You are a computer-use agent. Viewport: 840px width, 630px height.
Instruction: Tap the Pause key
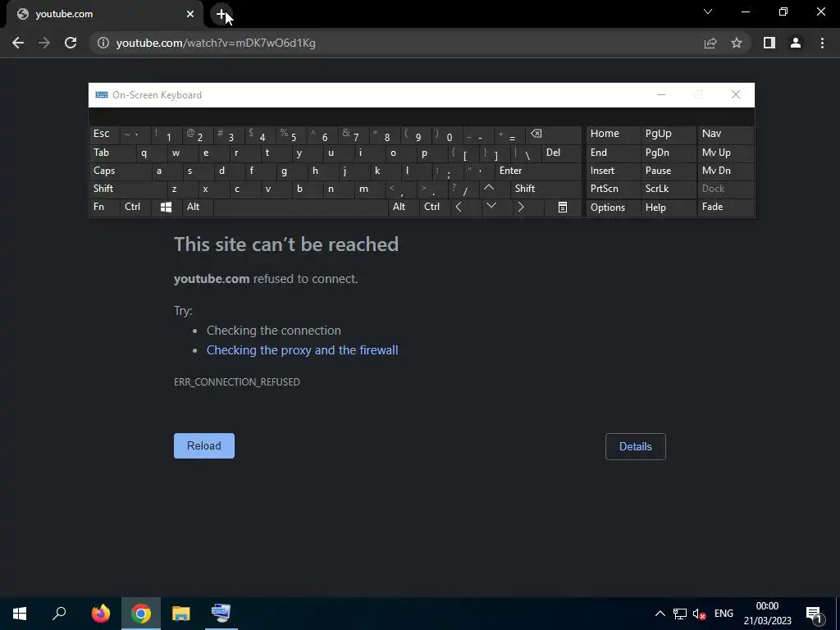pos(668,171)
